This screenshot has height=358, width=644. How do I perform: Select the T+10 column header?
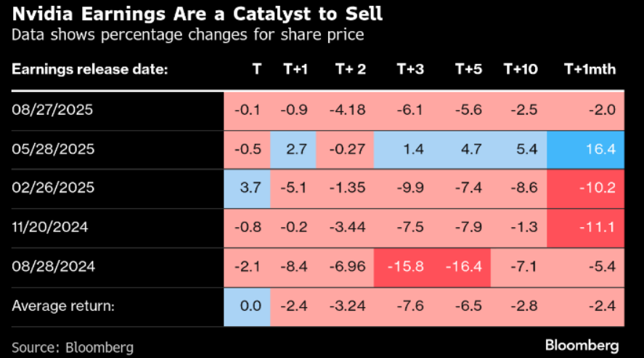[520, 69]
